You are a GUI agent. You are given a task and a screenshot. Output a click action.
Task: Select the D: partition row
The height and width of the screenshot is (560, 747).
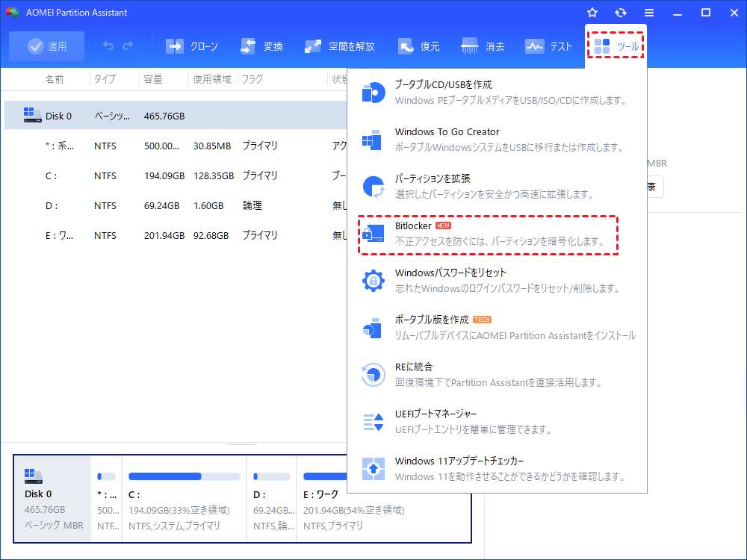pos(176,206)
